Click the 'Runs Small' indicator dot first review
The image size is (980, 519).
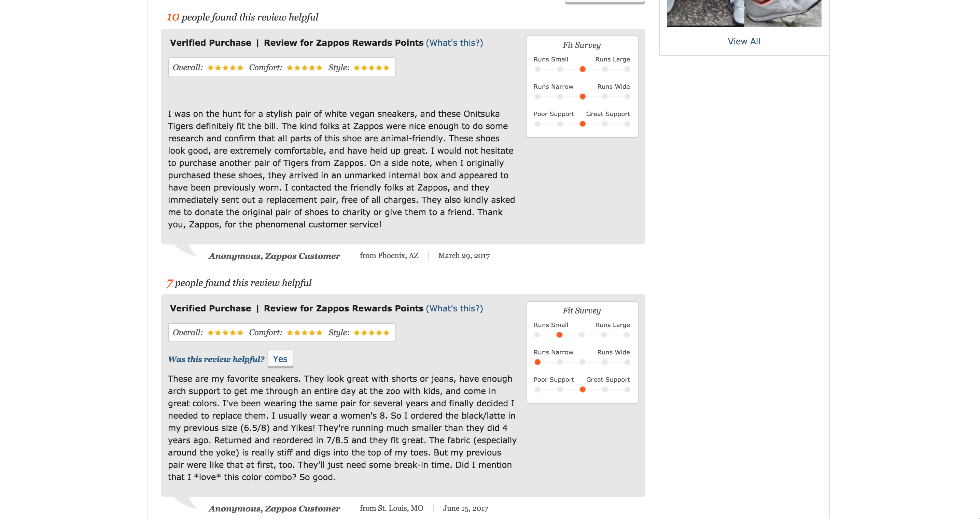coord(537,69)
